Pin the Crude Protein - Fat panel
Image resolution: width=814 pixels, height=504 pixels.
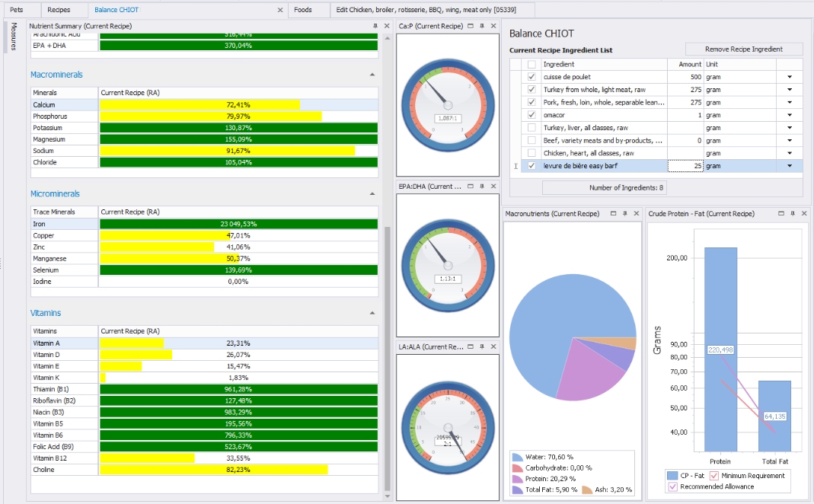[x=793, y=214]
